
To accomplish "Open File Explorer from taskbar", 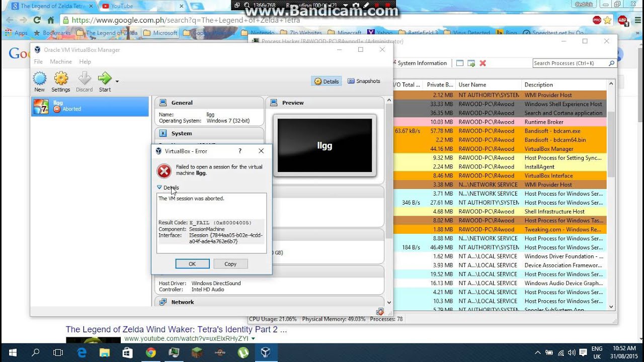I will [105, 353].
